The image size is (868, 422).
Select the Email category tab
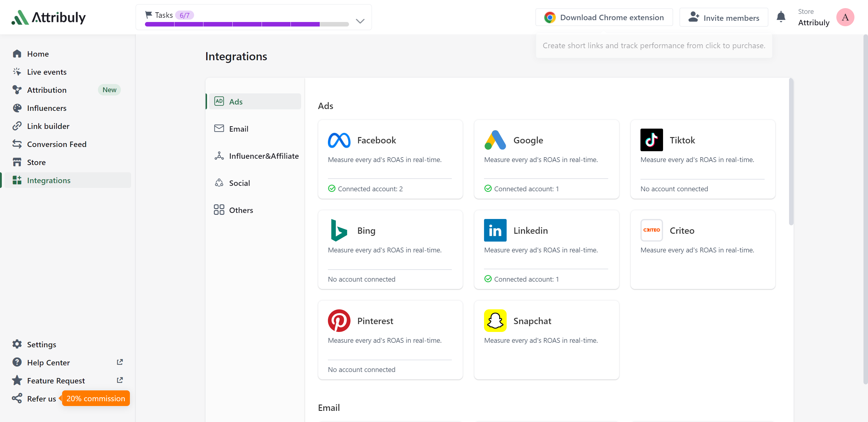tap(254, 129)
